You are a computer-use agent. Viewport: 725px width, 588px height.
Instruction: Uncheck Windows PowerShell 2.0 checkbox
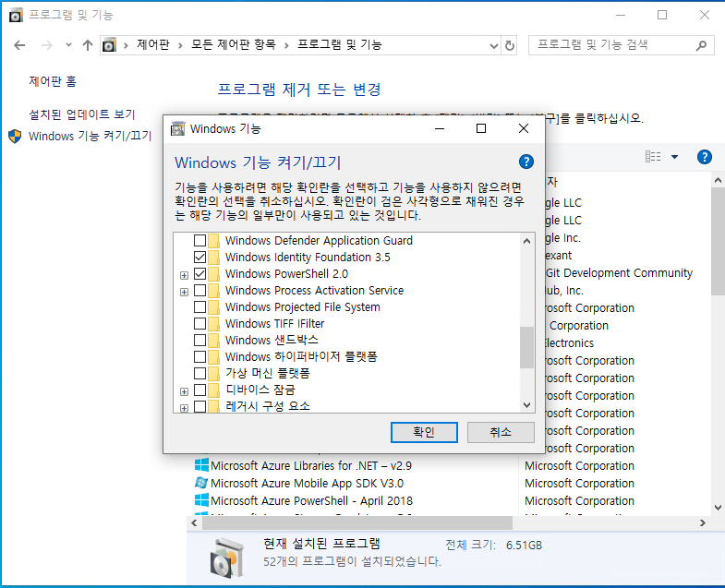click(x=199, y=273)
